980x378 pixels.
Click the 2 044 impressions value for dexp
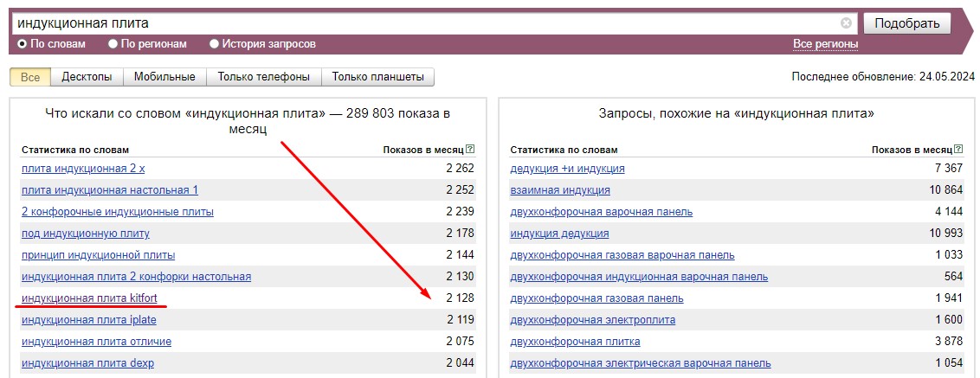460,363
